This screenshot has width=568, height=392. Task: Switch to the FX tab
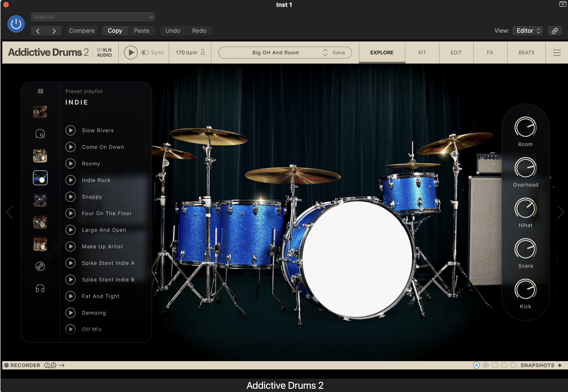click(490, 53)
